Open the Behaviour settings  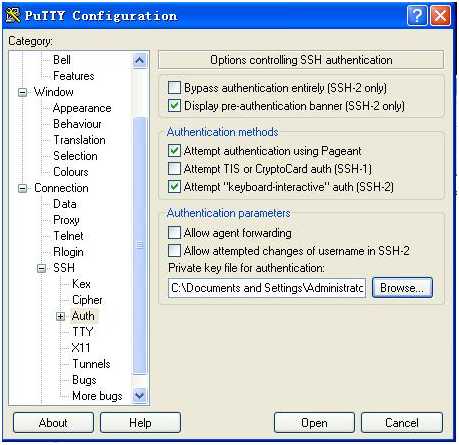pyautogui.click(x=77, y=124)
